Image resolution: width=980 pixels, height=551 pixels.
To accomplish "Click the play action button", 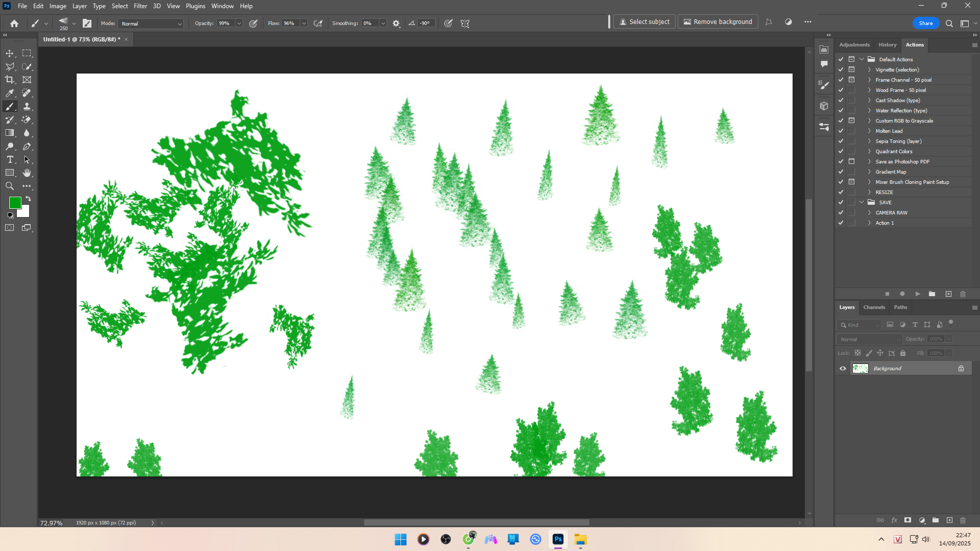I will [917, 294].
